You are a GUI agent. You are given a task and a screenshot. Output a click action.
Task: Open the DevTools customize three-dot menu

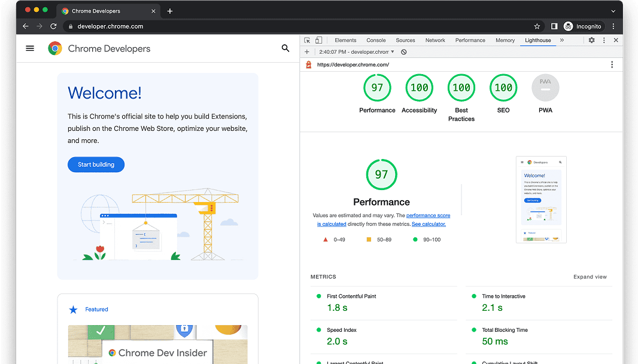click(604, 40)
